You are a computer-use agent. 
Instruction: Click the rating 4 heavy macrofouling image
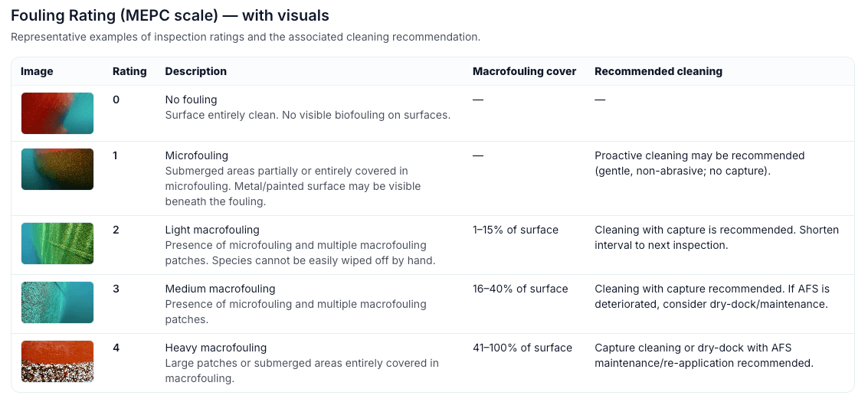point(57,361)
